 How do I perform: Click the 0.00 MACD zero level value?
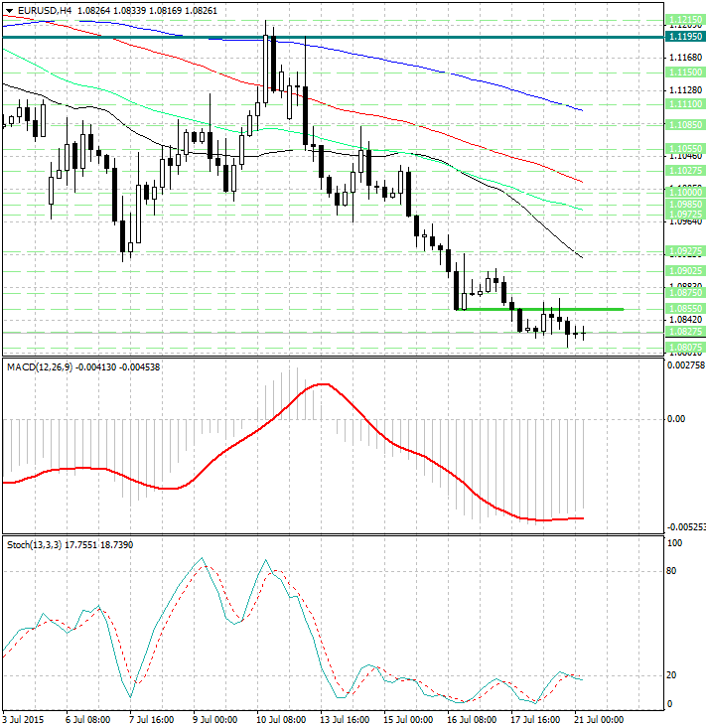pos(676,419)
